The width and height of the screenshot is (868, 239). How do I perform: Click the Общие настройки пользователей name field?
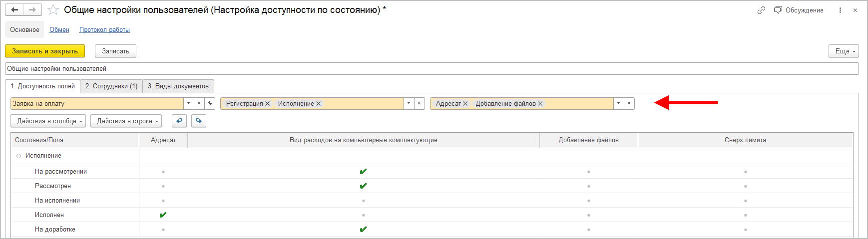[432, 68]
